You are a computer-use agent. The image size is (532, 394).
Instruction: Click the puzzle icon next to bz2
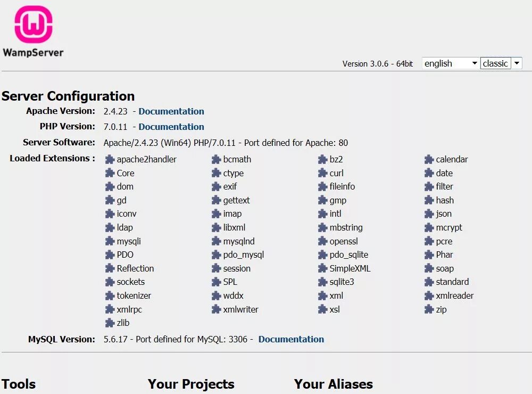tap(323, 160)
